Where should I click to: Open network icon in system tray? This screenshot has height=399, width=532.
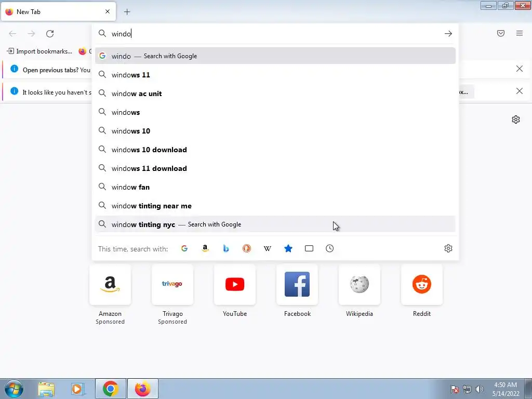point(467,389)
